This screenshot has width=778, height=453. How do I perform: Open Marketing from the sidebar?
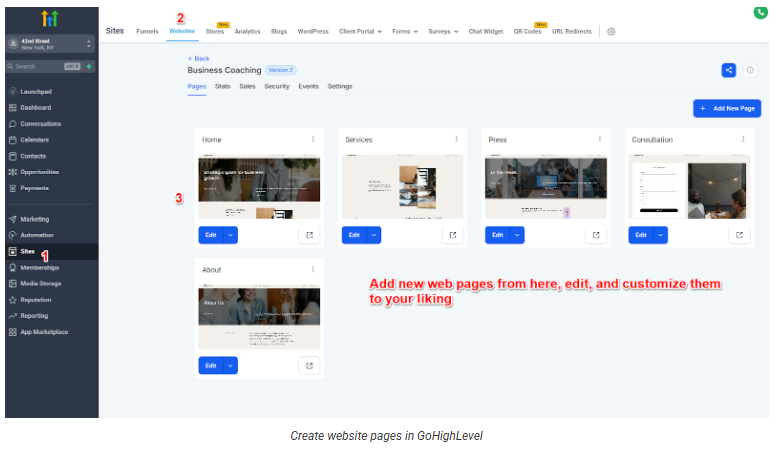coord(34,219)
